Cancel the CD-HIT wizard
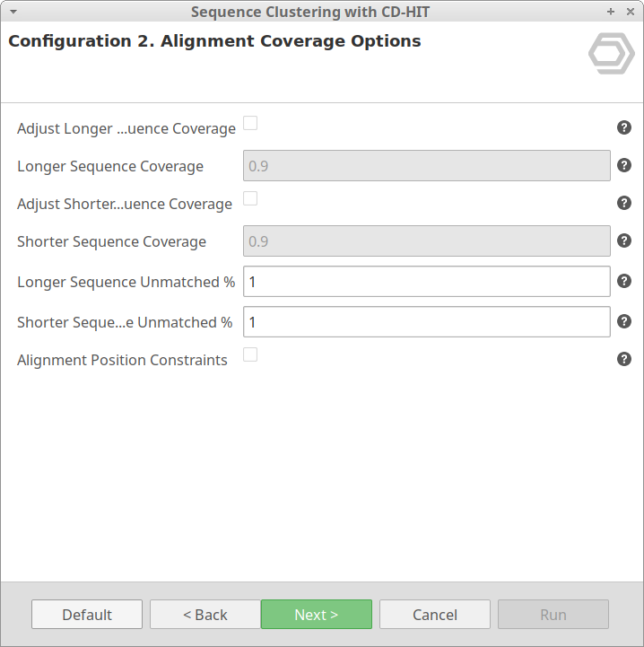The image size is (644, 647). [x=435, y=615]
